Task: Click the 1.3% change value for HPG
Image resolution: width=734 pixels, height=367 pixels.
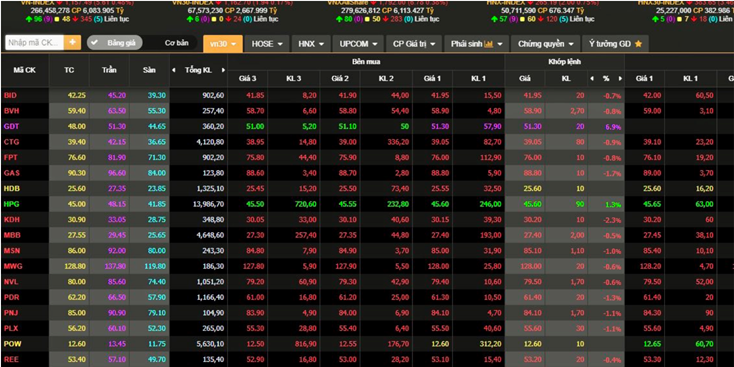Action: [613, 204]
